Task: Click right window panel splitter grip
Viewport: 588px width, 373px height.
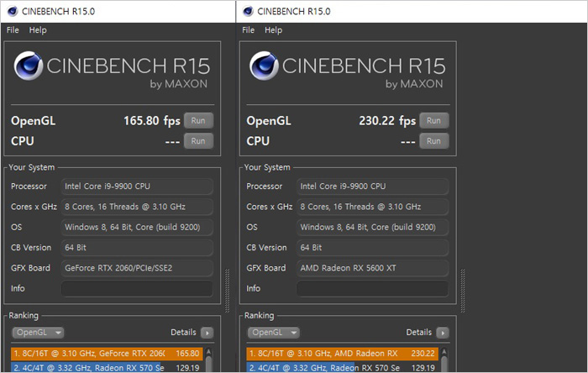Action: click(463, 291)
